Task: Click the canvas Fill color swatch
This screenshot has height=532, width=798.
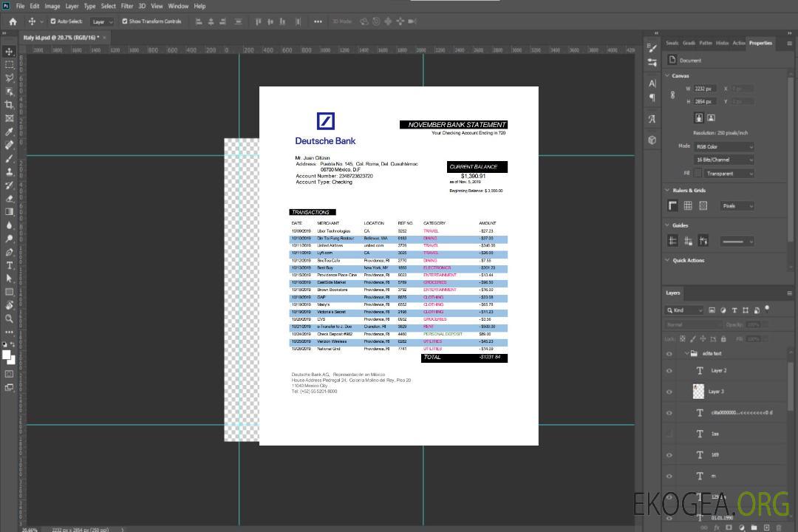Action: 698,173
